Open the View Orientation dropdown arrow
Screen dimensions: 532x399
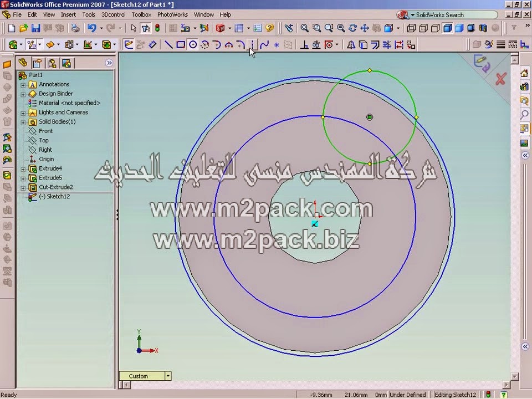[x=398, y=28]
